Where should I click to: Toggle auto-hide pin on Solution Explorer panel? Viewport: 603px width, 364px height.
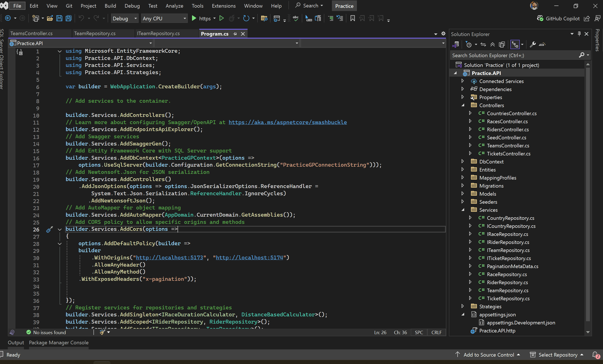coord(579,34)
